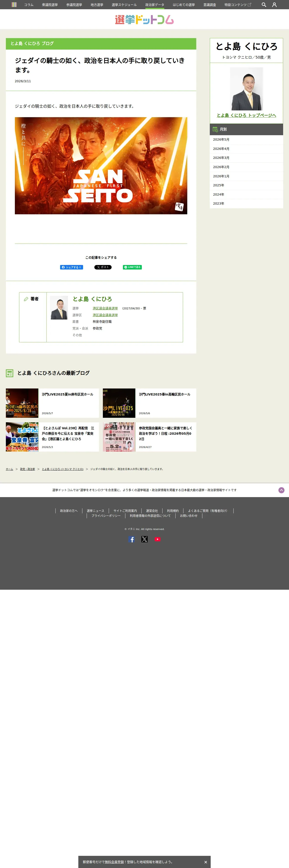Image resolution: width=289 pixels, height=868 pixels.
Task: Open the user account icon
Action: tap(274, 5)
